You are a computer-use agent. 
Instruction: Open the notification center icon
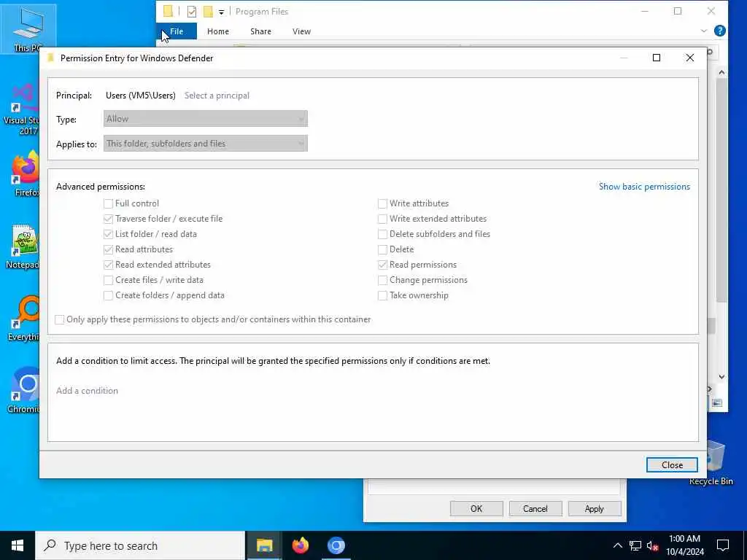tap(723, 545)
